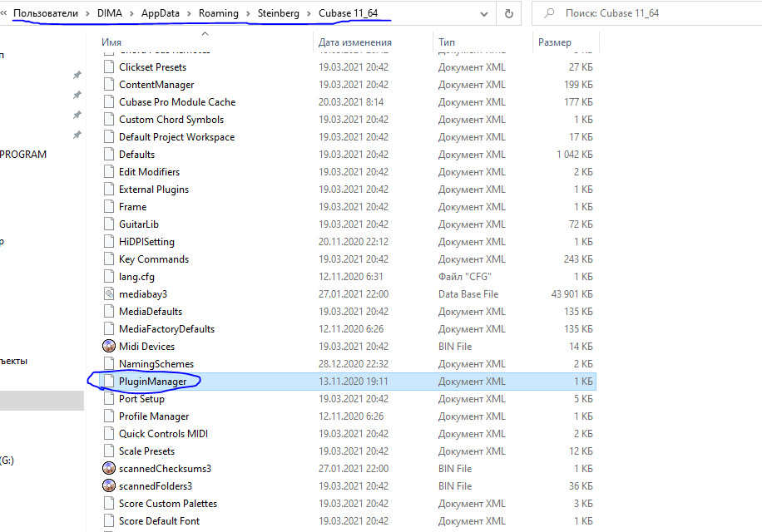Expand the chevron after DIMA breadcrumb
Screen dimensions: 762x532
[131, 13]
